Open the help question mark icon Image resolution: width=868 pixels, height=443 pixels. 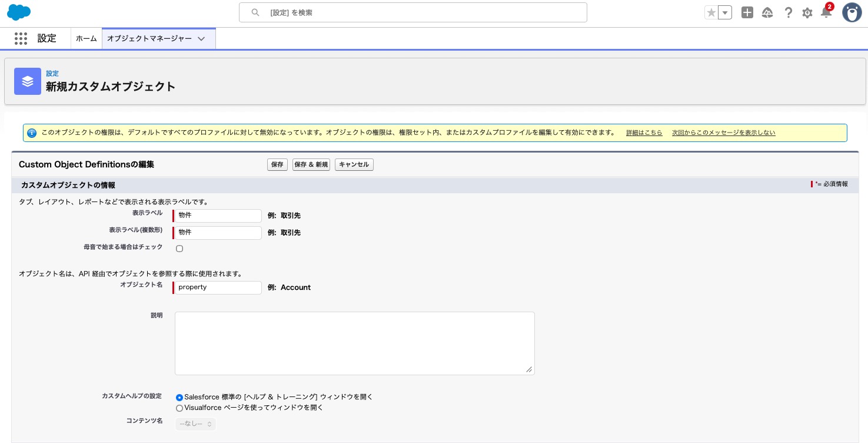[789, 12]
